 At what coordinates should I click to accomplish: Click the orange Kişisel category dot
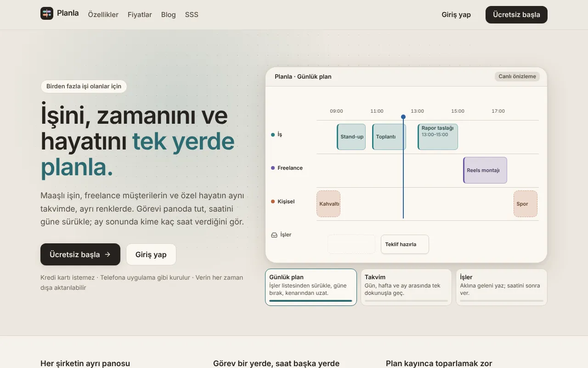tap(273, 201)
